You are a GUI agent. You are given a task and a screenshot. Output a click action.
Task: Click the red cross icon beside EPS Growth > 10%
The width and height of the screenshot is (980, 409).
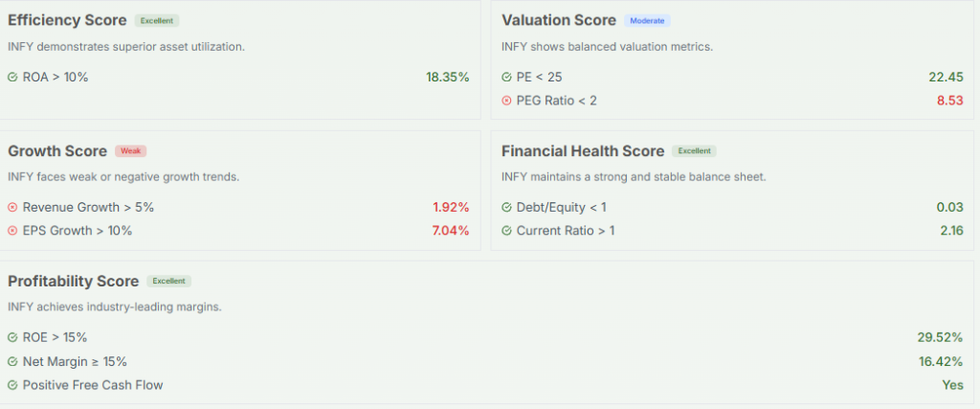12,231
